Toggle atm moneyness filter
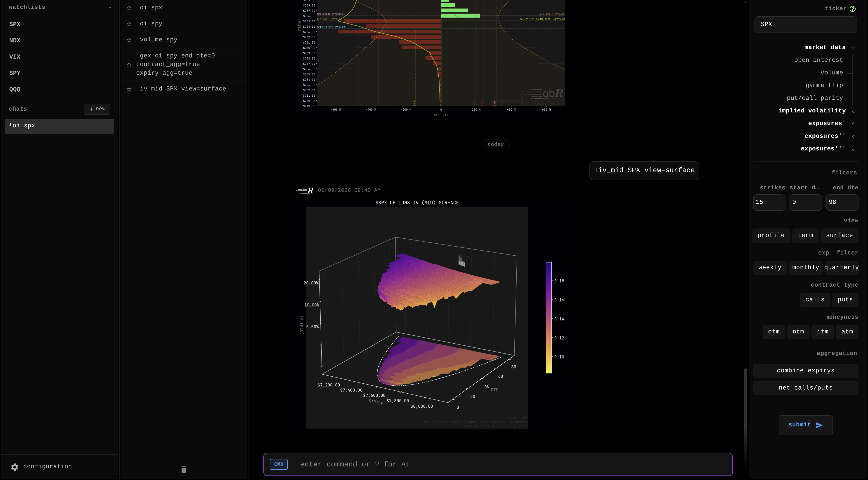 point(847,332)
